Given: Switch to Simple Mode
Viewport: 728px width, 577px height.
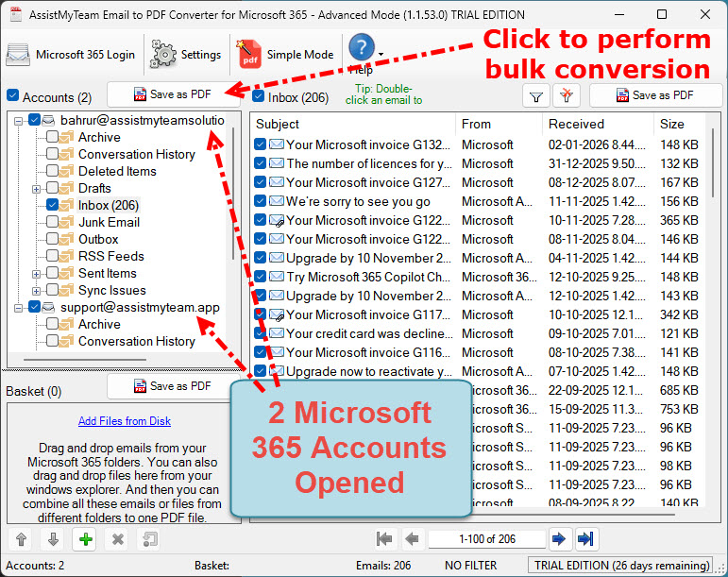Looking at the screenshot, I should point(286,54).
